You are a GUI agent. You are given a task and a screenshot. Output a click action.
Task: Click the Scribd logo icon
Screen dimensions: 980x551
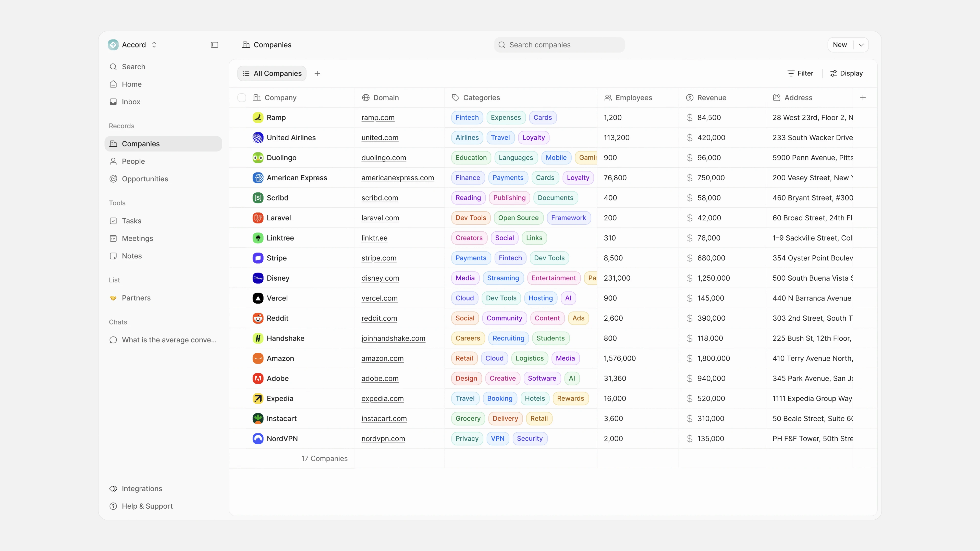(x=258, y=198)
